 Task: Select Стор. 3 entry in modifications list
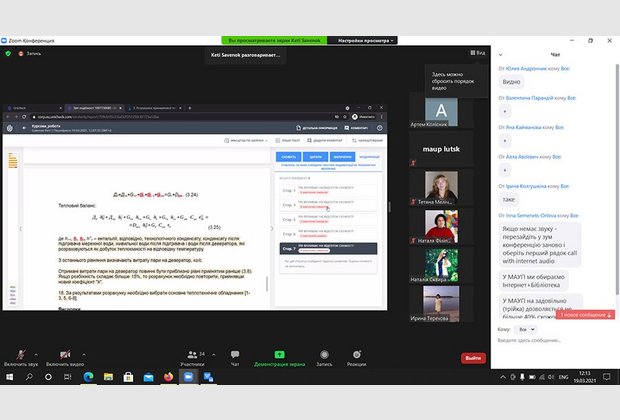pyautogui.click(x=328, y=205)
